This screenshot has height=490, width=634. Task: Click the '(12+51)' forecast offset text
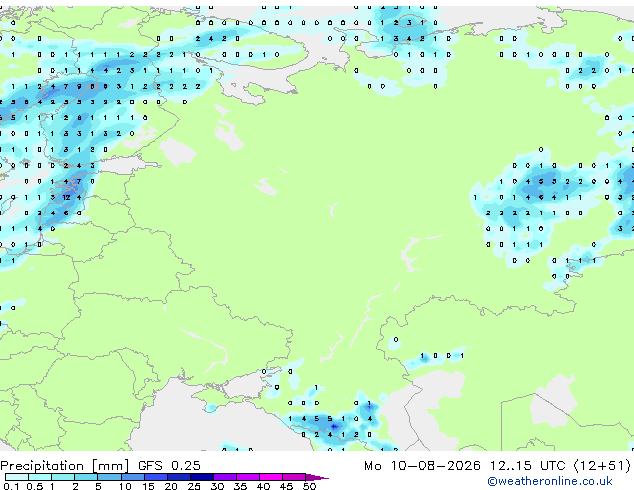[x=602, y=466]
